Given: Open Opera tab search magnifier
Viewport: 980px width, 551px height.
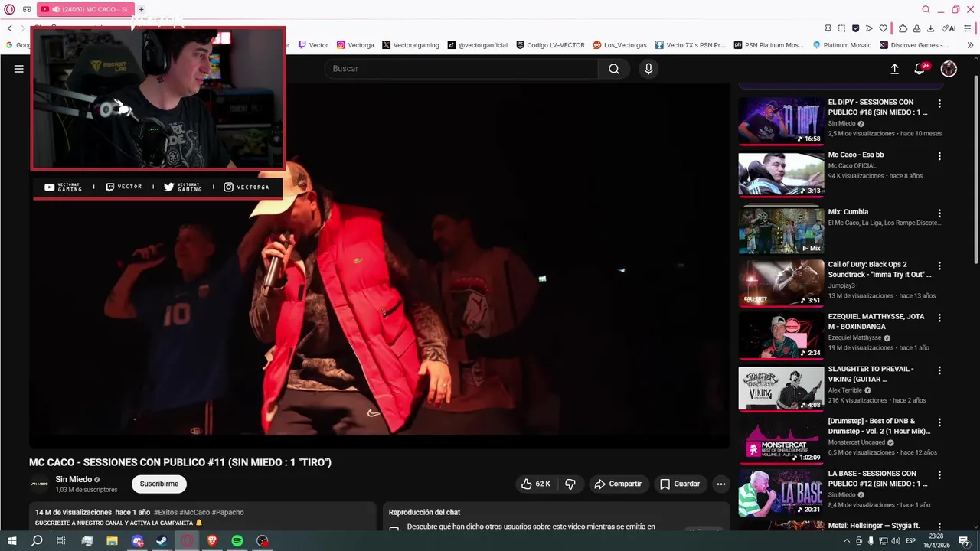Looking at the screenshot, I should 926,9.
